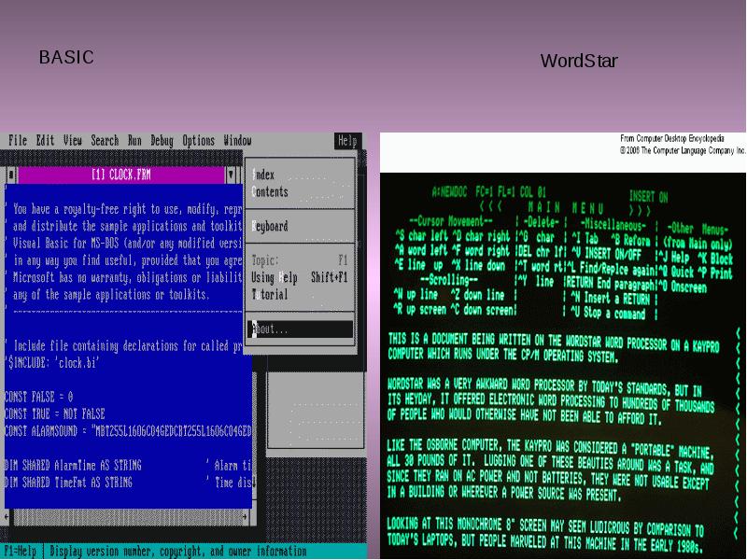Click the WordStar slide heading
Viewport: 747px width, 560px height.
579,61
